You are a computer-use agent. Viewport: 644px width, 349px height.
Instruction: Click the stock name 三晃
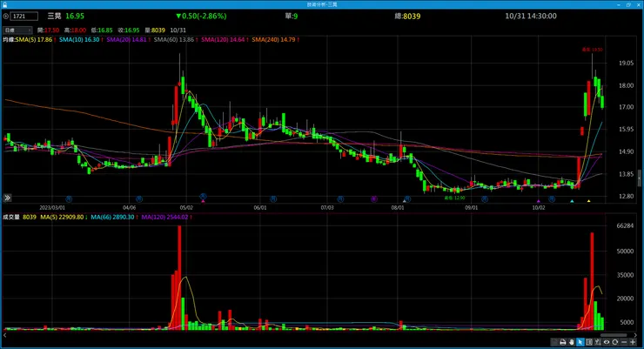54,17
